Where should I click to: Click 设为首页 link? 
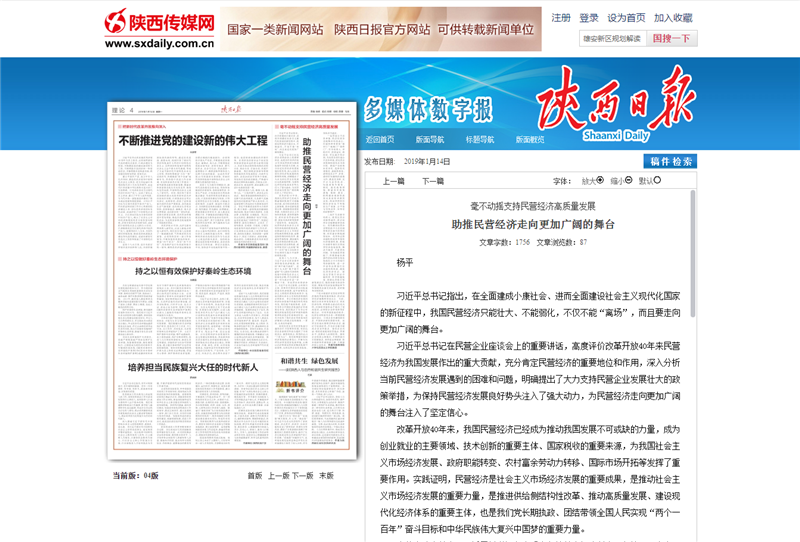[626, 18]
